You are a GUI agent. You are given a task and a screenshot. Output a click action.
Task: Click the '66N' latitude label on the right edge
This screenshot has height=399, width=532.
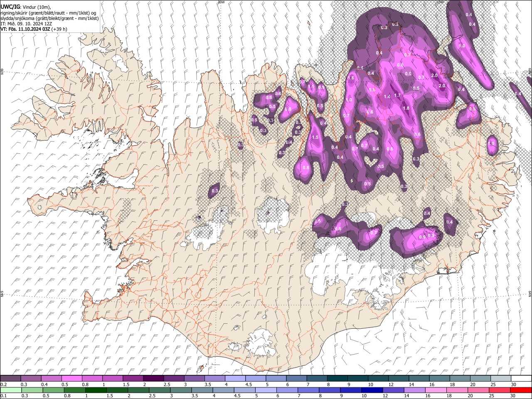click(x=530, y=72)
